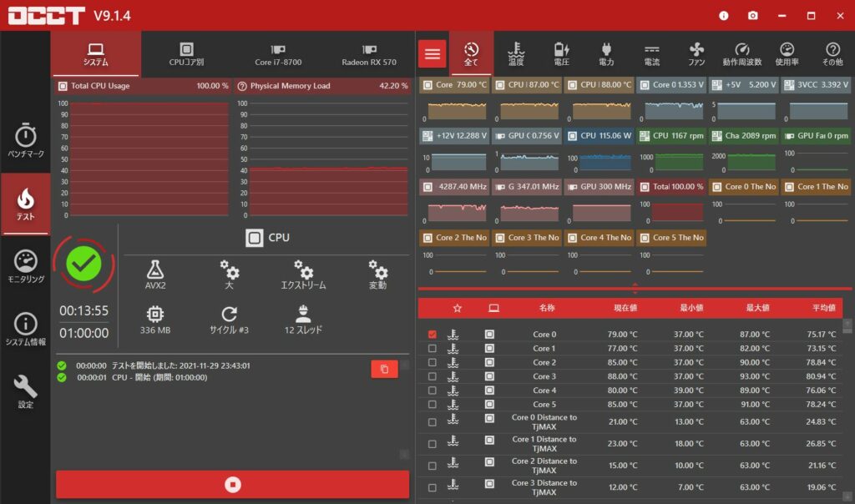Viewport: 855px width, 504px height.
Task: Stop the running test with red button
Action: pyautogui.click(x=233, y=484)
